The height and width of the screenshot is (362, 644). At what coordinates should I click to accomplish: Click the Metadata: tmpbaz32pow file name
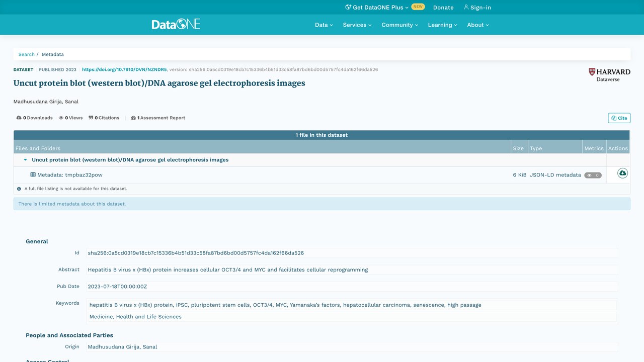tap(70, 175)
